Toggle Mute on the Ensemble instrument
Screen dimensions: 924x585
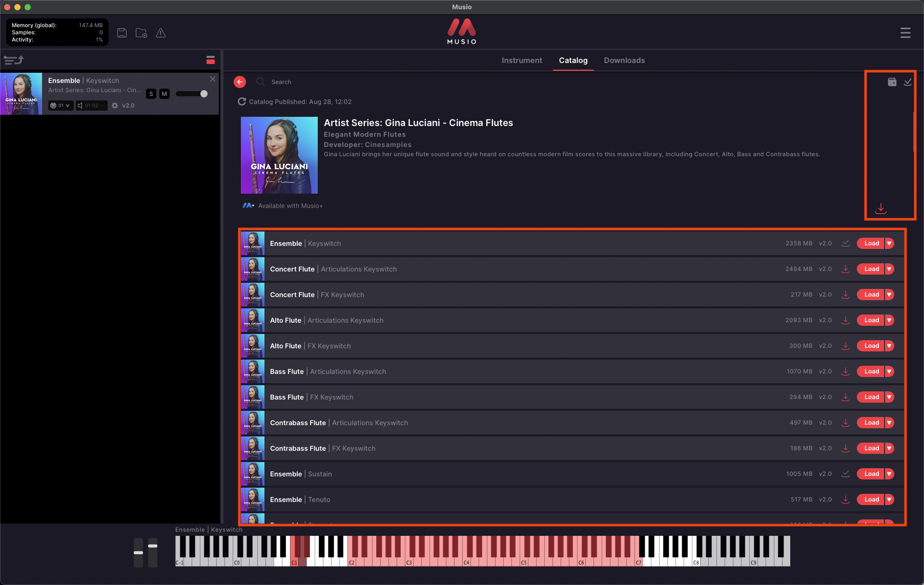click(165, 94)
